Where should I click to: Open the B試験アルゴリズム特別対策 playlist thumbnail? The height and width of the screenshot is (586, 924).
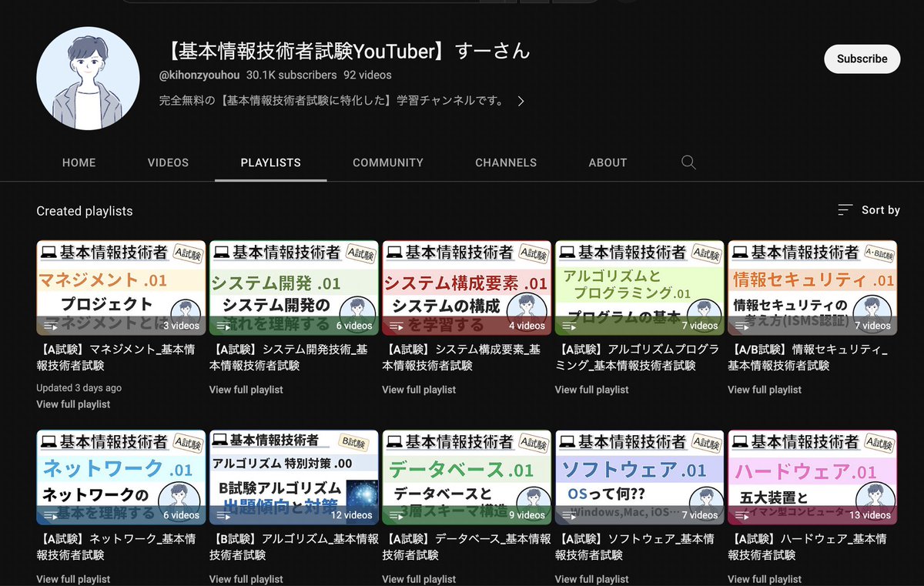[294, 477]
